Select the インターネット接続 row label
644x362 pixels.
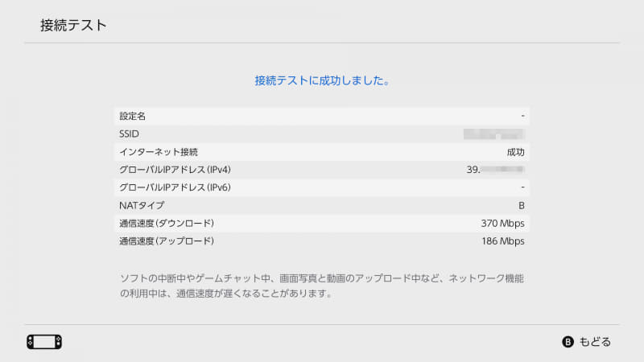[x=159, y=152]
